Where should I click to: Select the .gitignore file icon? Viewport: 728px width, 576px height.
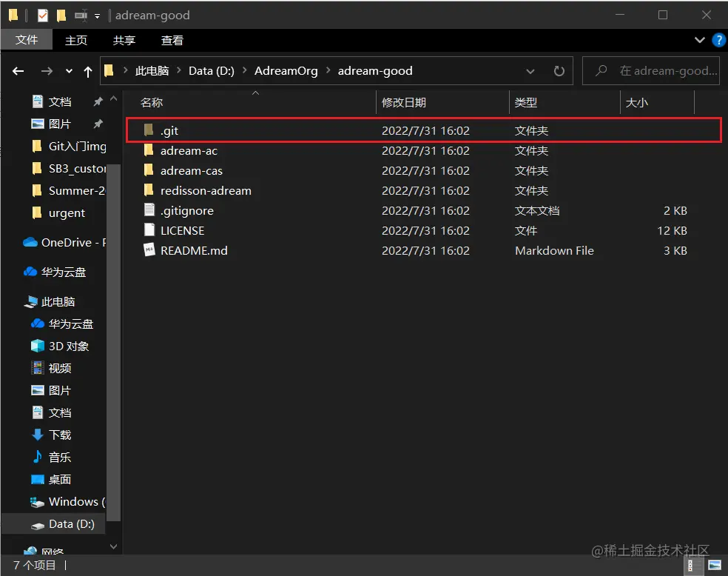click(149, 210)
